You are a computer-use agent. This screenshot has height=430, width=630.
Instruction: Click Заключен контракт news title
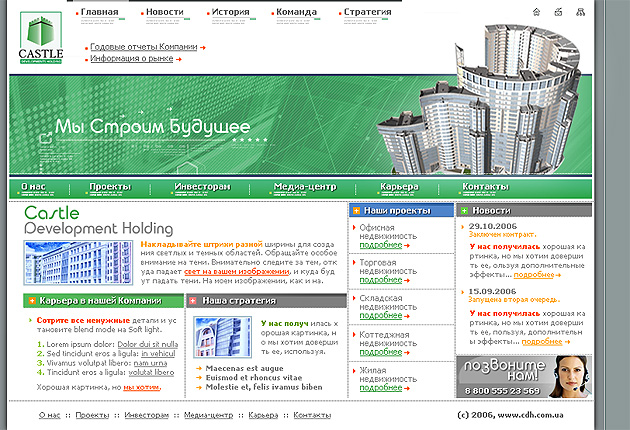(503, 234)
